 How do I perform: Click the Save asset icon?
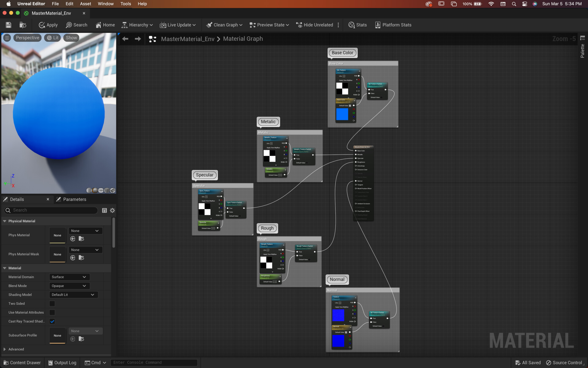click(x=9, y=25)
